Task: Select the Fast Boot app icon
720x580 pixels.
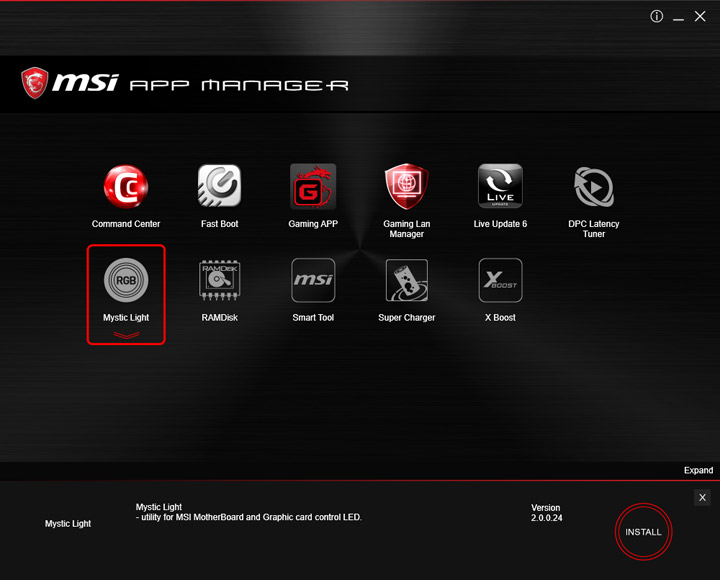Action: (x=219, y=186)
